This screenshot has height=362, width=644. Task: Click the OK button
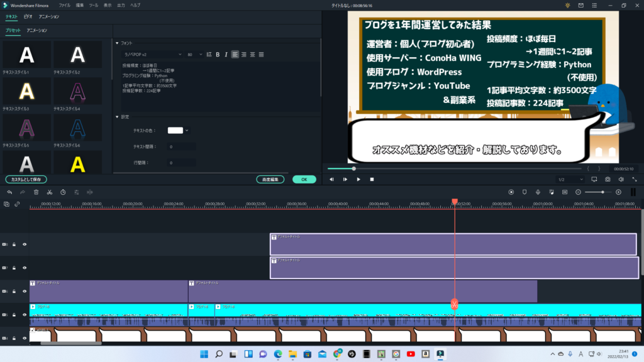(304, 179)
